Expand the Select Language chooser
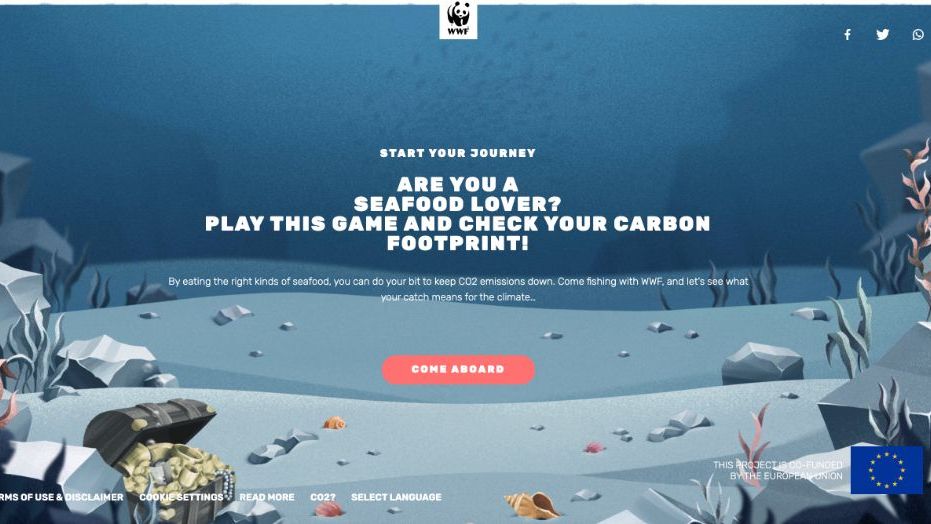Screen dimensions: 931x524 [x=396, y=497]
